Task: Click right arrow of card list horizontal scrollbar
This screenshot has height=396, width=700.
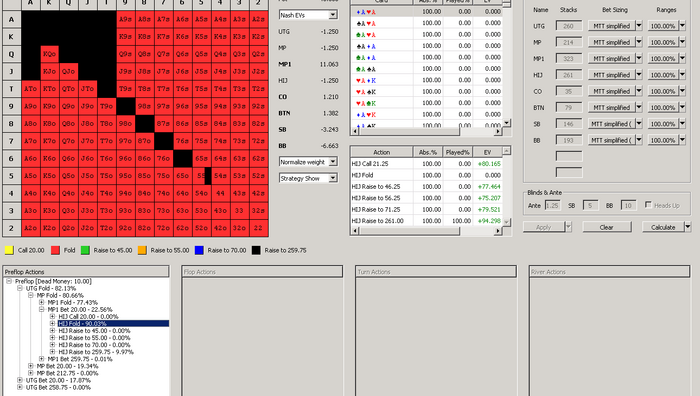Action: (498, 132)
